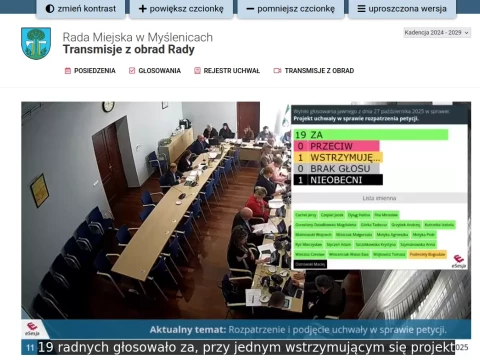Open the Kadencja 2024 - 2029 dropdown
480x360 pixels.
coord(437,33)
